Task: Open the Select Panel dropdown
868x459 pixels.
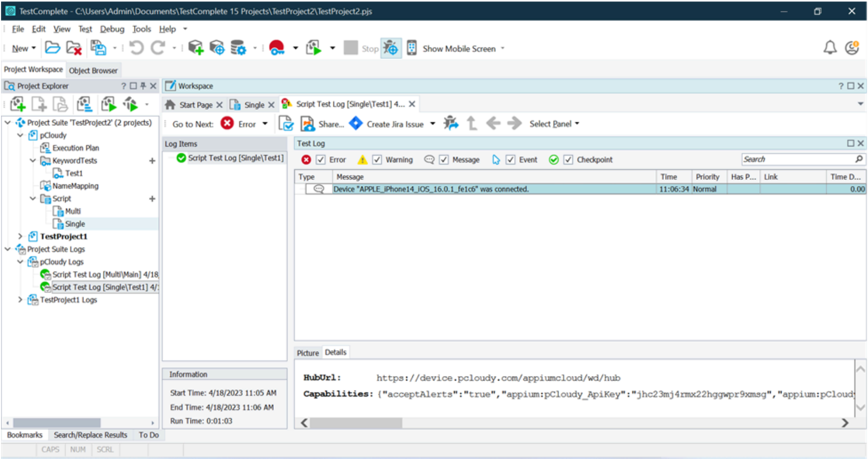Action: 554,124
